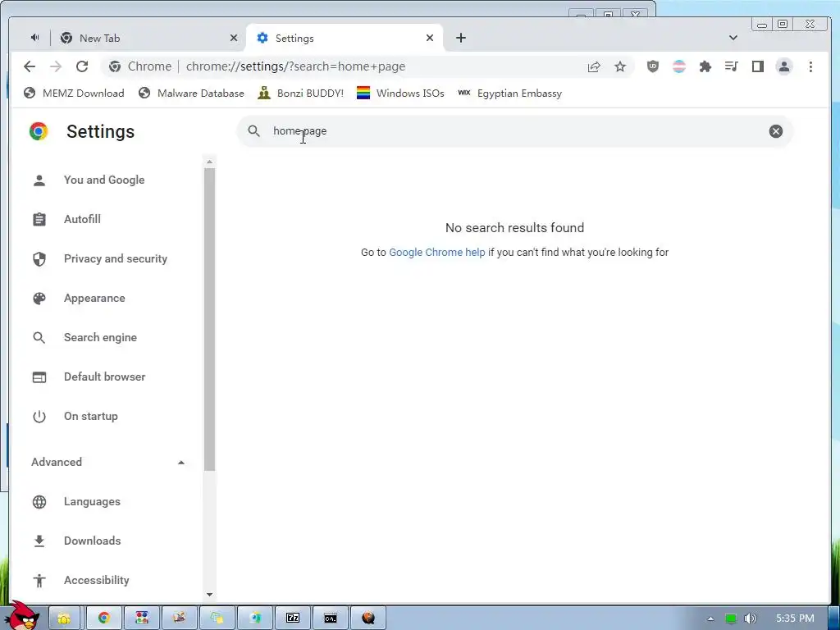Click the green monitor tray icon
The image size is (840, 630).
(731, 619)
